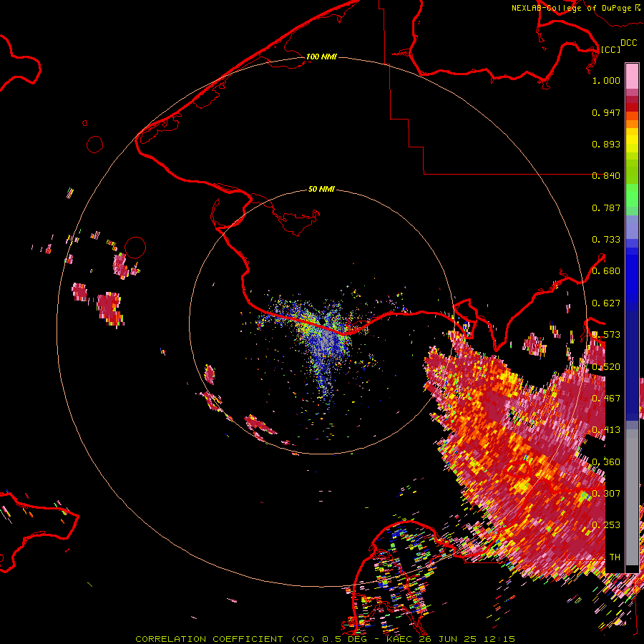
Task: Pick the "0.787" scale value
Action: coord(606,208)
